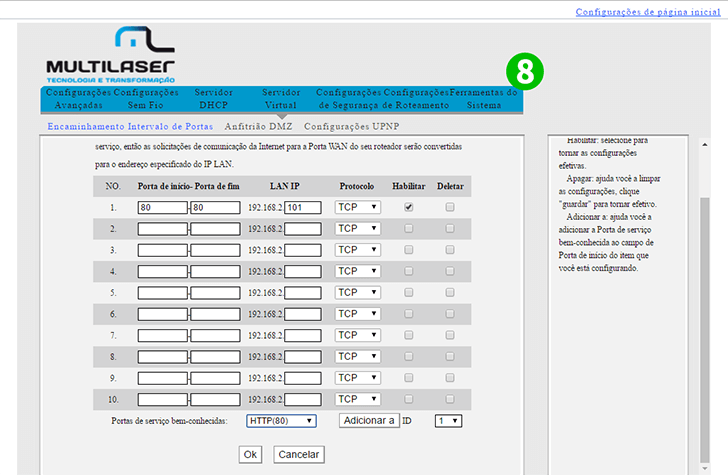Enable Habilitar checkbox for rule 5
Screen dimensions: 728x475
click(x=409, y=293)
